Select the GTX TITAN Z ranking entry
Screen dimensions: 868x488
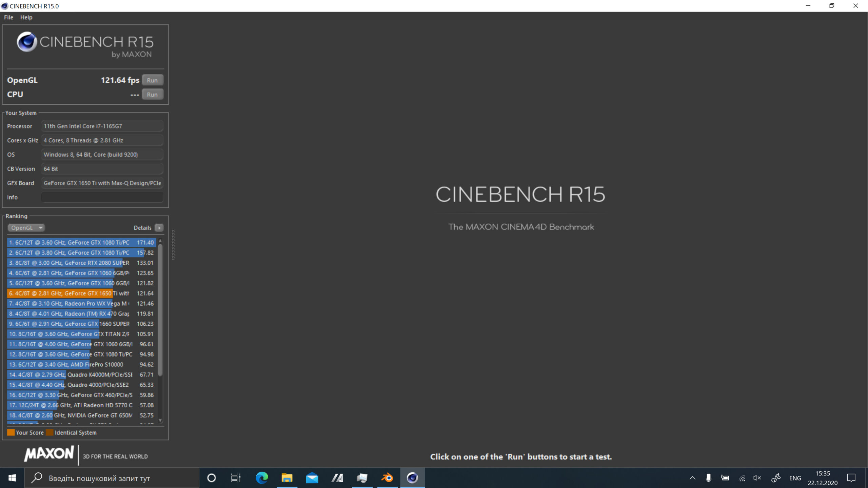tap(81, 334)
